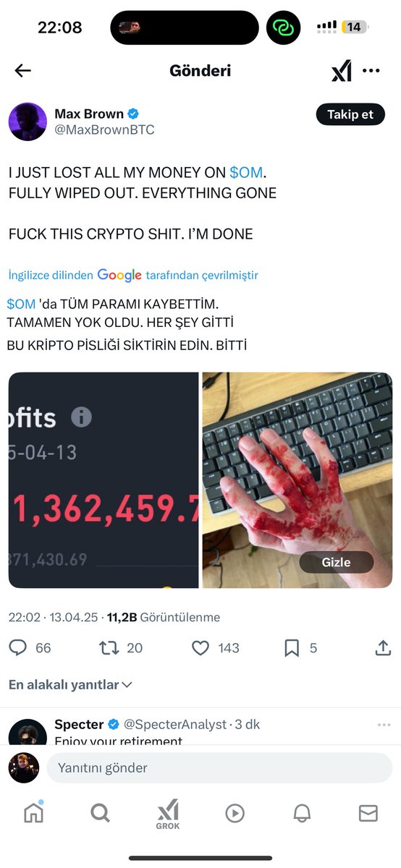Open the Home tab

(33, 813)
